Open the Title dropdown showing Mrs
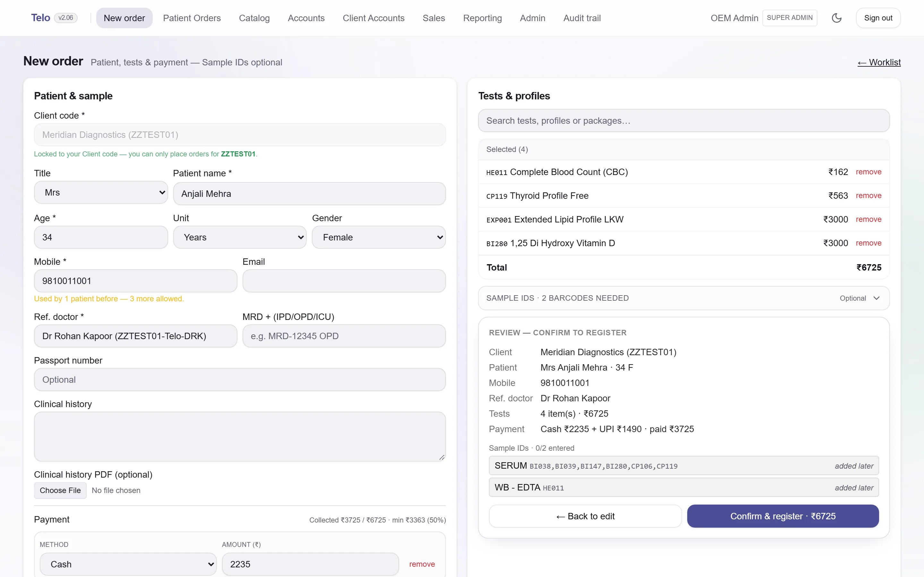 click(101, 192)
